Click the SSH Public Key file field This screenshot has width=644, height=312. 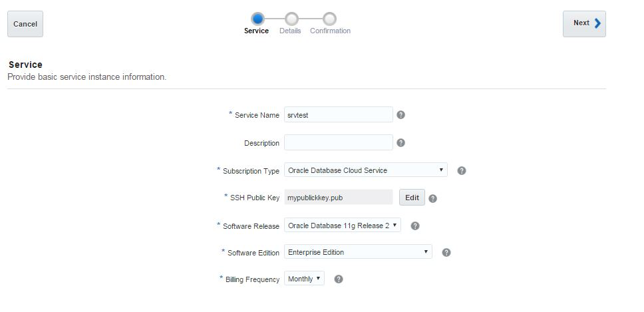tap(338, 197)
